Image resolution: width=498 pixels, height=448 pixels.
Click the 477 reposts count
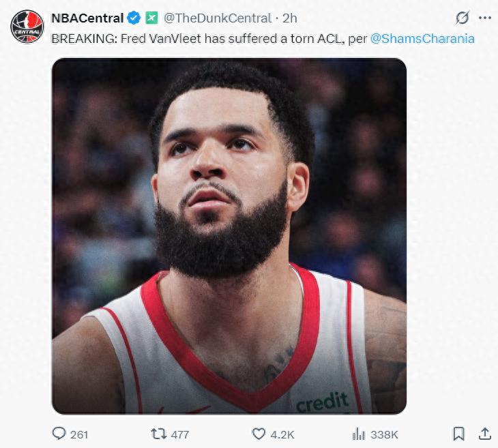pyautogui.click(x=180, y=434)
